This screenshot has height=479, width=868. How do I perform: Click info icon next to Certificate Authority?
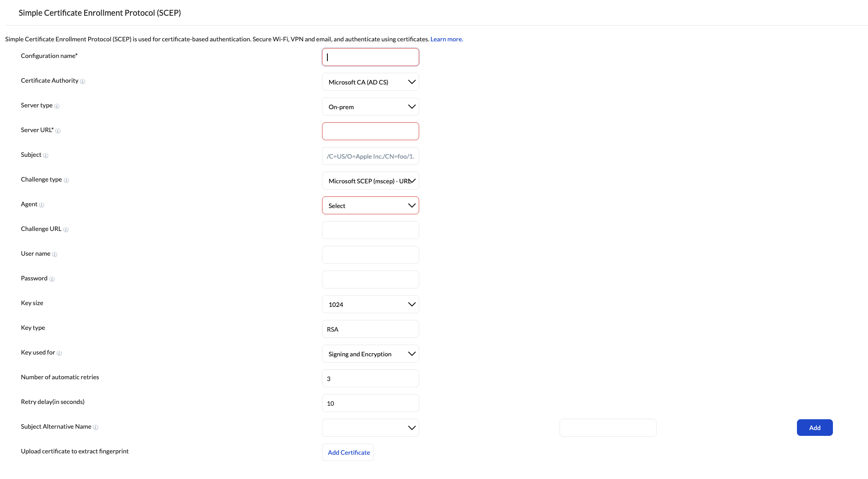tap(82, 81)
